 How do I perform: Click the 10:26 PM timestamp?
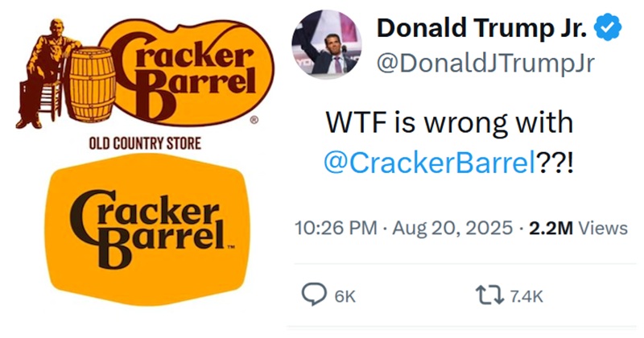point(336,229)
